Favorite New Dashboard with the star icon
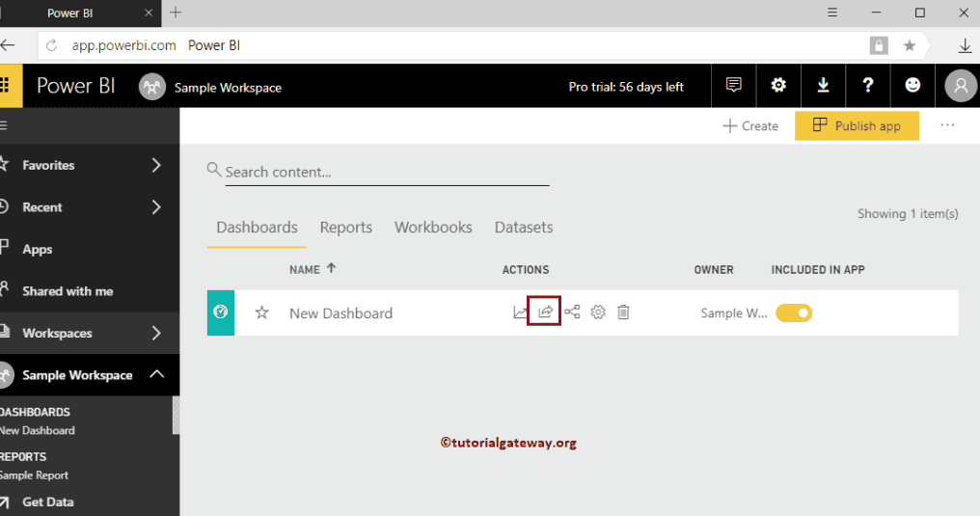Image resolution: width=980 pixels, height=516 pixels. pos(261,312)
